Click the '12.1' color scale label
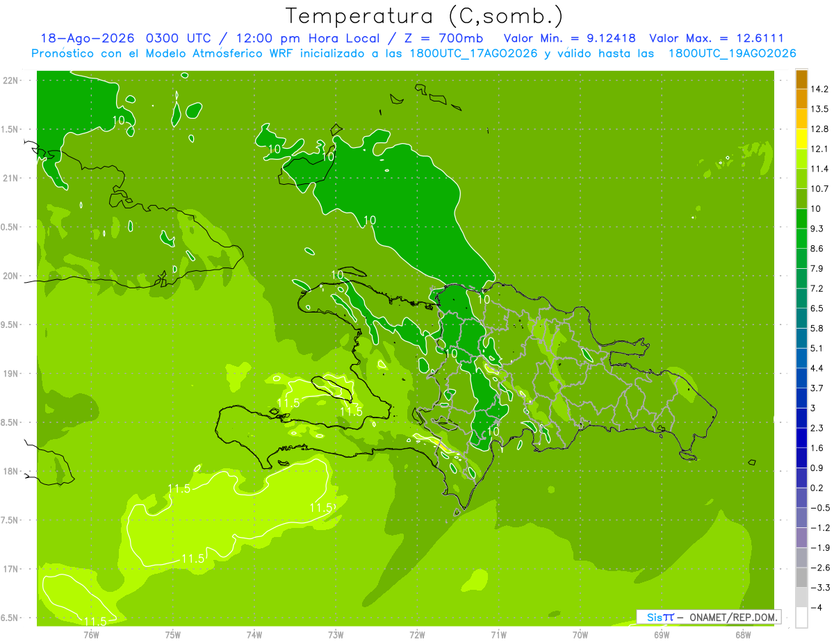The height and width of the screenshot is (644, 834). coord(819,149)
